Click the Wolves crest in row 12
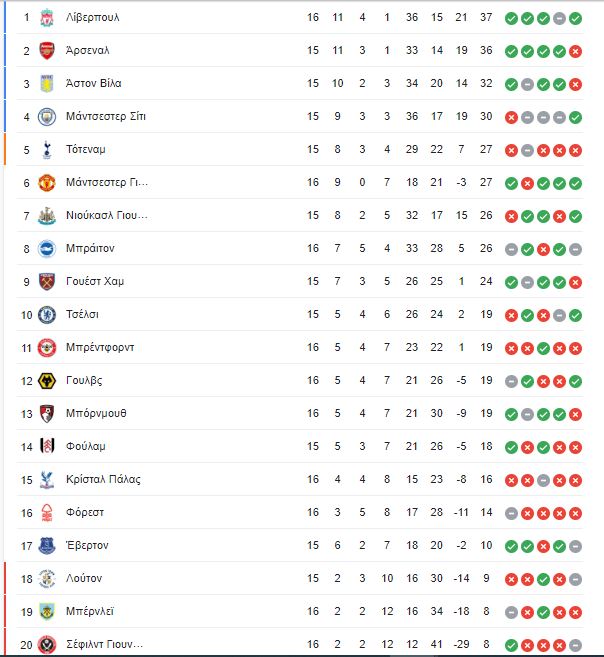 47,381
